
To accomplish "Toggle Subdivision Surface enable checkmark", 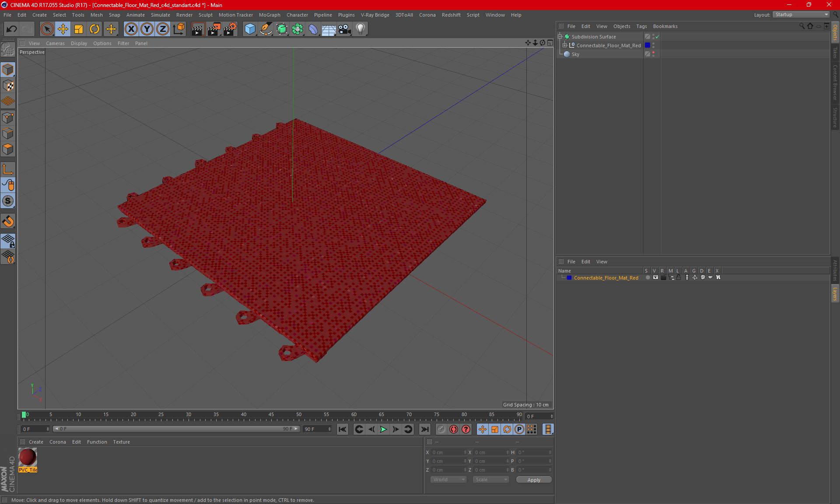I will (x=657, y=37).
